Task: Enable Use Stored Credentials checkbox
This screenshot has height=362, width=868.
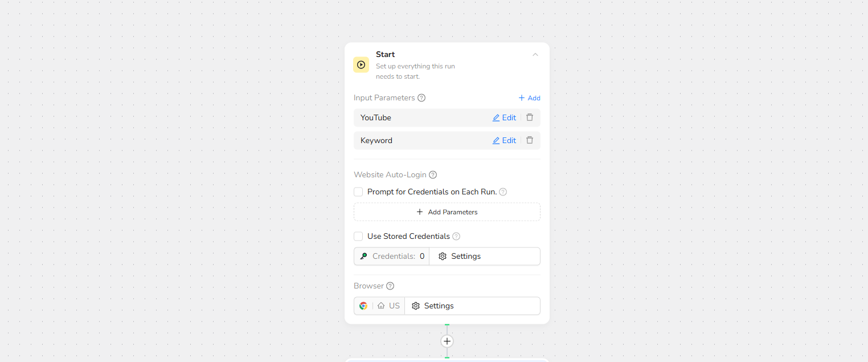Action: click(358, 237)
